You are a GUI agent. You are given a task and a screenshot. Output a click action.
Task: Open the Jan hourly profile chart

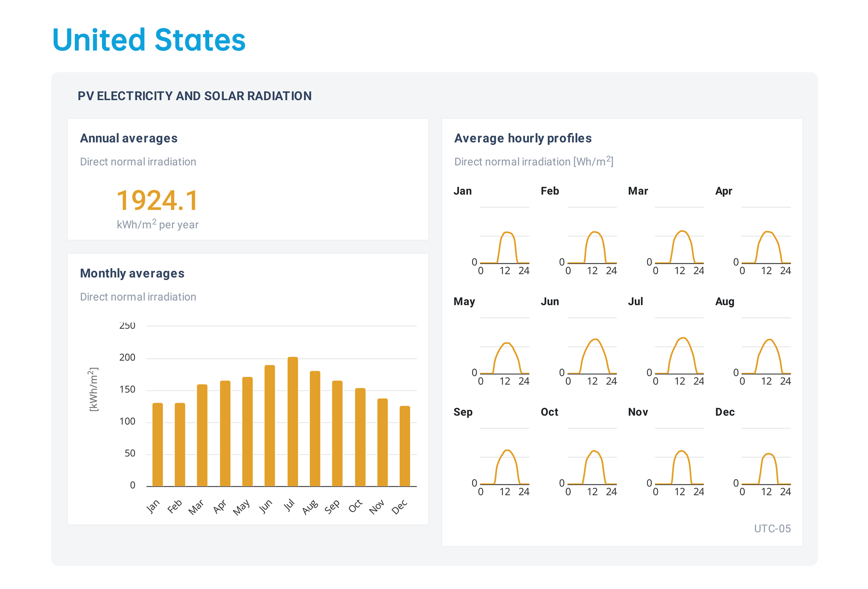pos(505,239)
